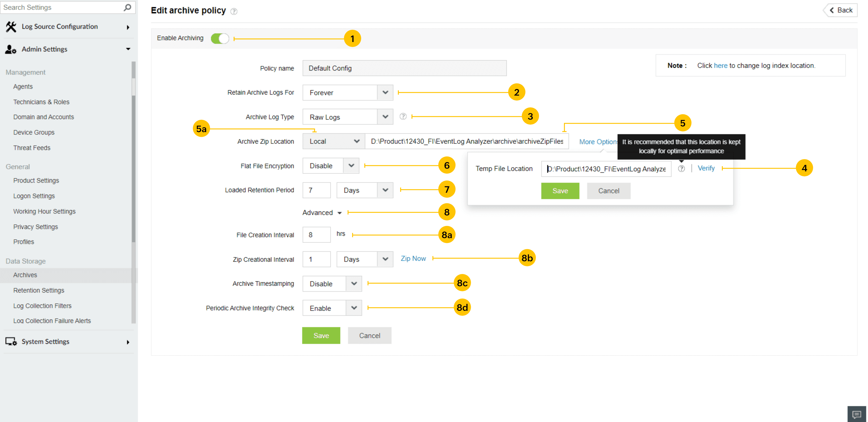
Task: Click the Zip Now link
Action: click(x=413, y=259)
